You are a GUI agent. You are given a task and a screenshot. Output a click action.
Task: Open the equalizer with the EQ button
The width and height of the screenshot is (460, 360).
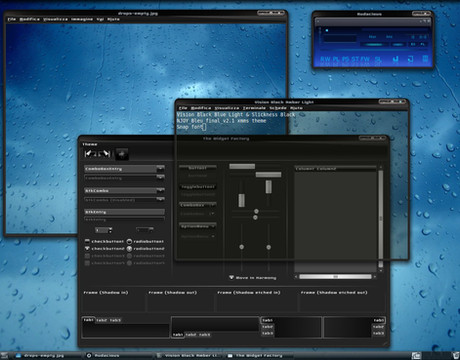(x=413, y=44)
